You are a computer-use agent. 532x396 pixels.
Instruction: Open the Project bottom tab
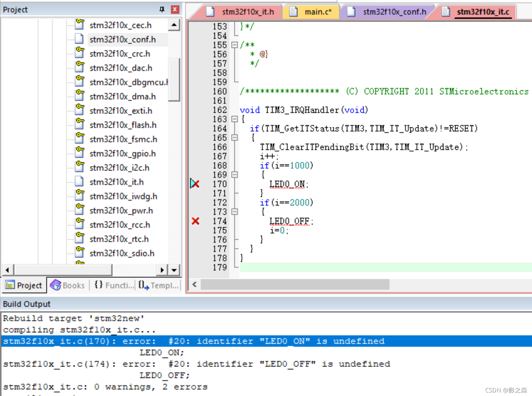click(24, 285)
